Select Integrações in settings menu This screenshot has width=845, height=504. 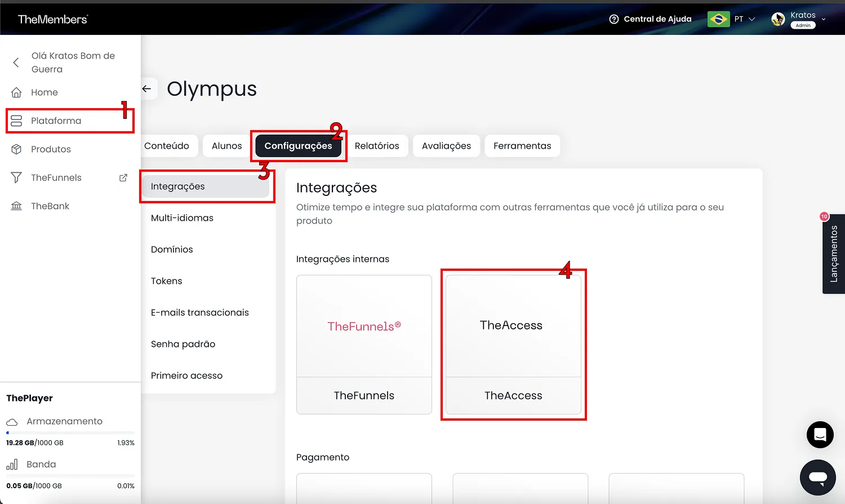tap(206, 186)
